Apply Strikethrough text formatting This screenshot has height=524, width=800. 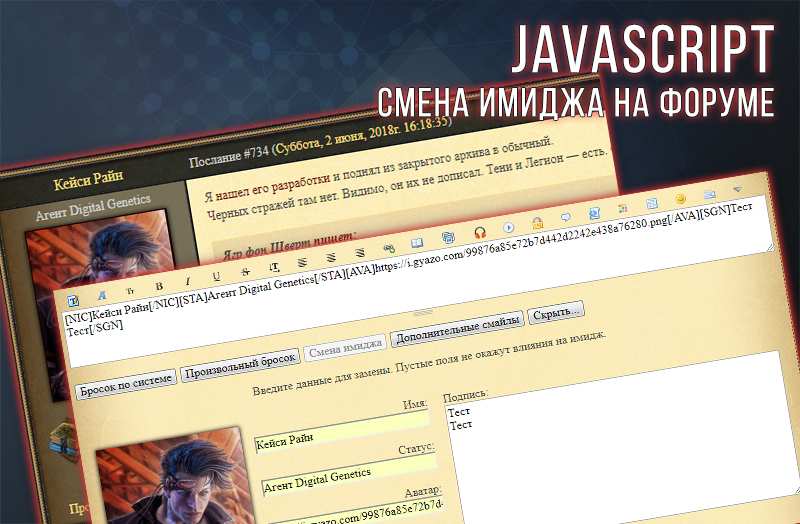[x=244, y=270]
